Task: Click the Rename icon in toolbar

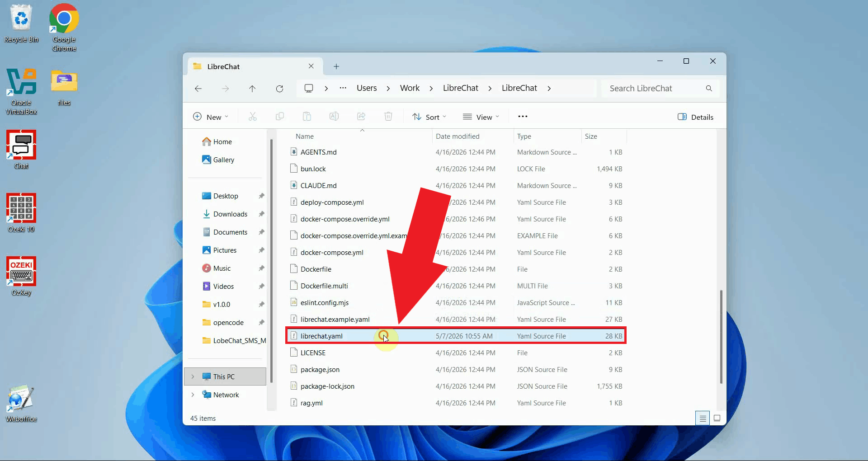Action: pyautogui.click(x=334, y=117)
